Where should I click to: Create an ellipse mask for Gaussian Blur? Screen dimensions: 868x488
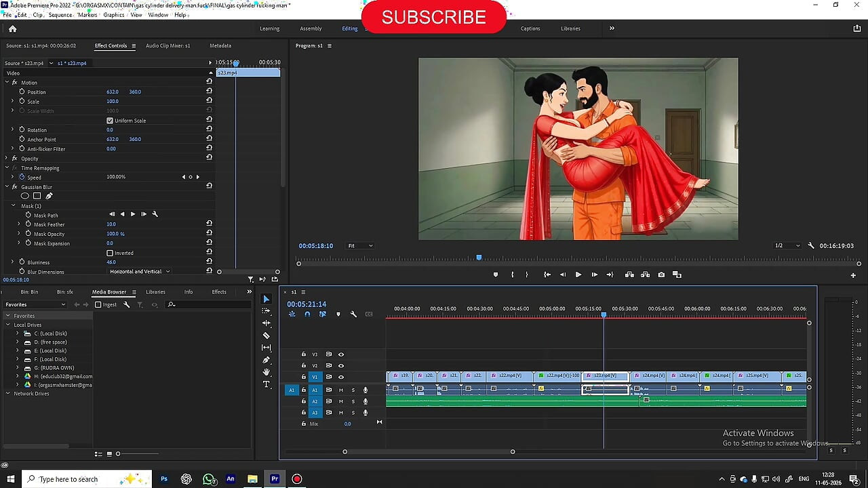coord(25,196)
